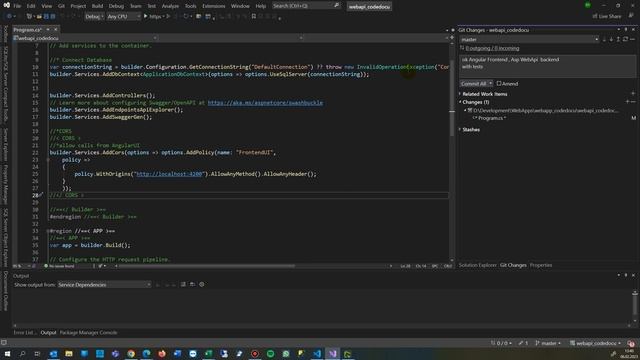Toggle the Amend checkbox
This screenshot has height=360, width=640.
tap(498, 84)
